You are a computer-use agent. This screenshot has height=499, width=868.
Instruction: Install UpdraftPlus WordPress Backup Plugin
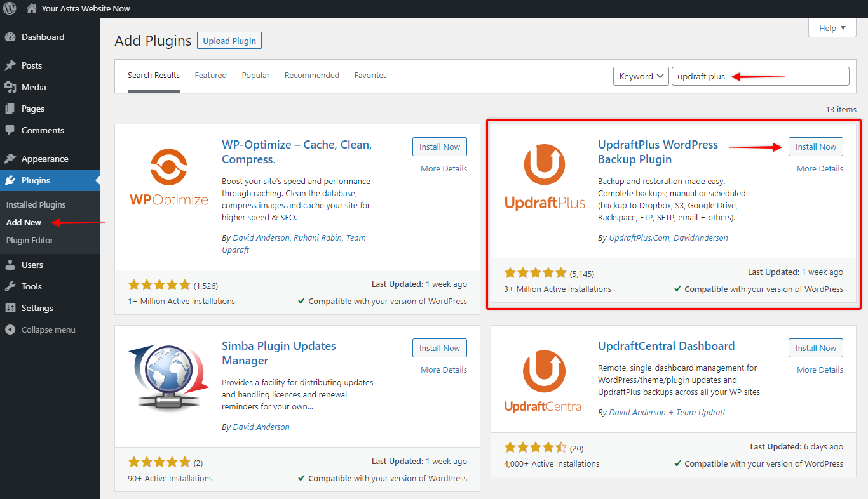[816, 147]
